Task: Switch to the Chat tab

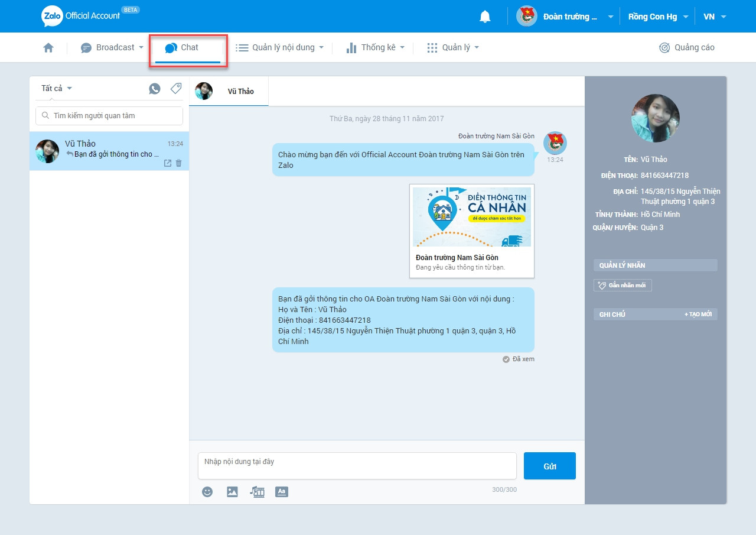Action: 188,48
